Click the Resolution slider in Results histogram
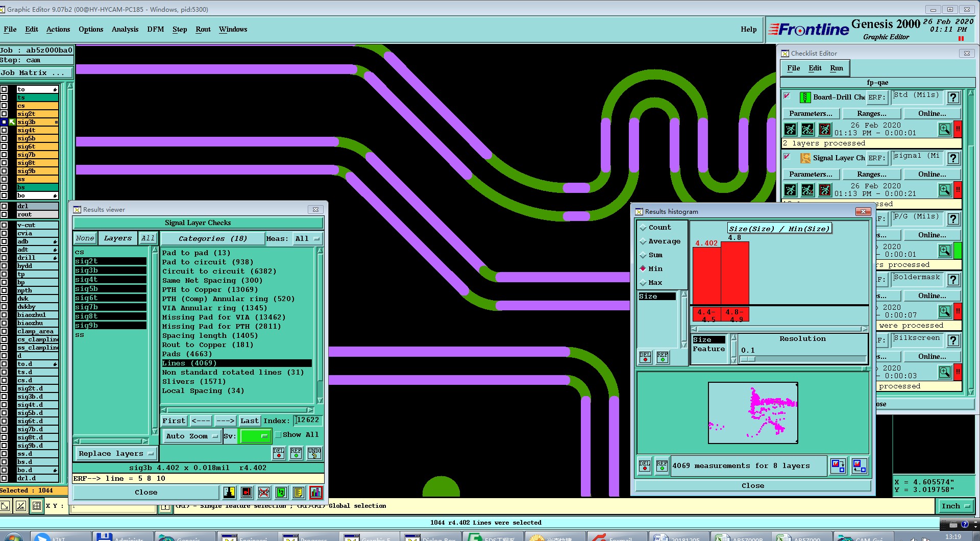This screenshot has width=980, height=541. (x=803, y=359)
